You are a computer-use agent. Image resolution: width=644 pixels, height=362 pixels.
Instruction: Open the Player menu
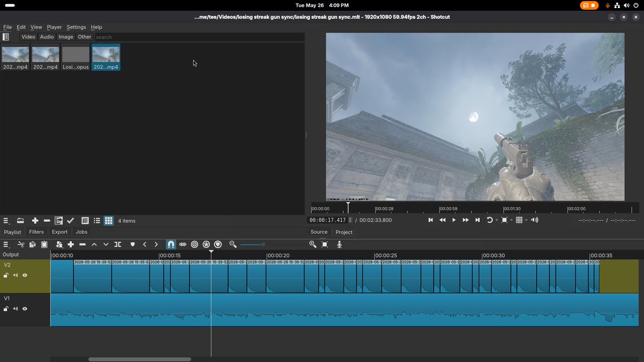54,27
